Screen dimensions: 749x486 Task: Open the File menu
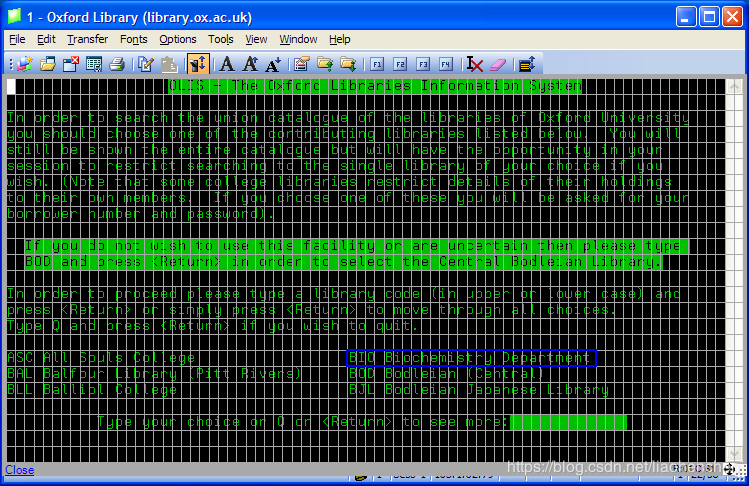pos(17,39)
